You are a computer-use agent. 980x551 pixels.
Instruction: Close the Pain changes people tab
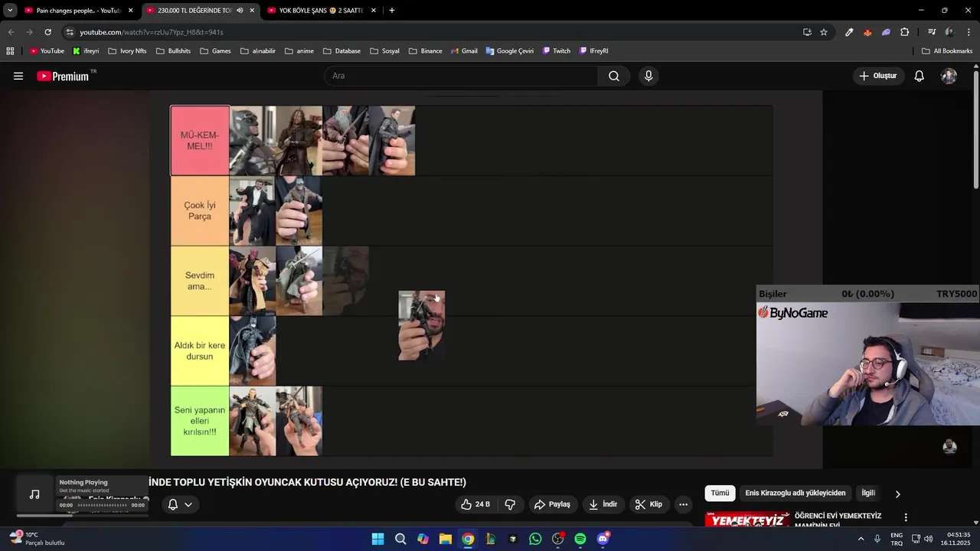[x=131, y=11]
